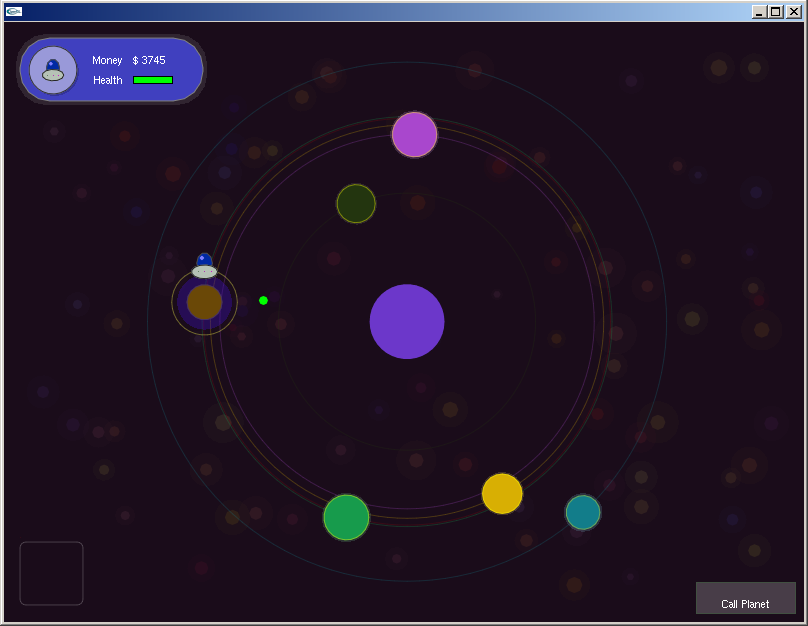This screenshot has width=808, height=626.
Task: Click the UFO avatar in status panel
Action: tap(53, 70)
